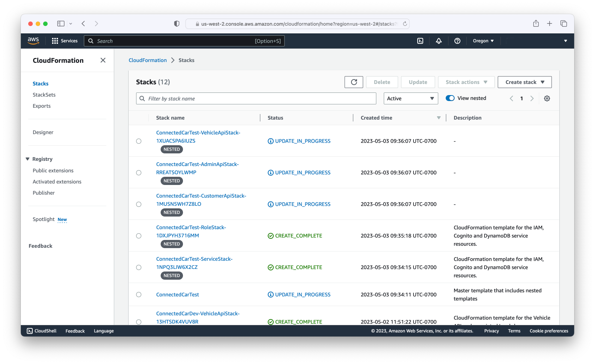Open Cookie preferences in the footer

[x=549, y=331]
